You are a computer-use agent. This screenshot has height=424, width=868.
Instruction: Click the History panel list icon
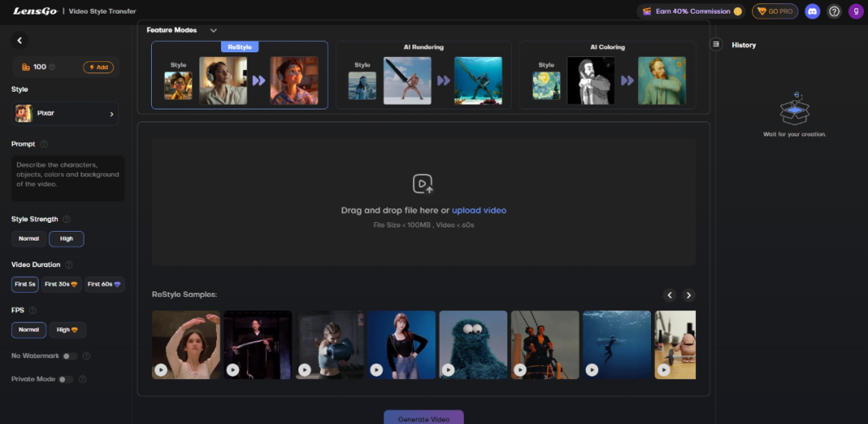click(716, 45)
